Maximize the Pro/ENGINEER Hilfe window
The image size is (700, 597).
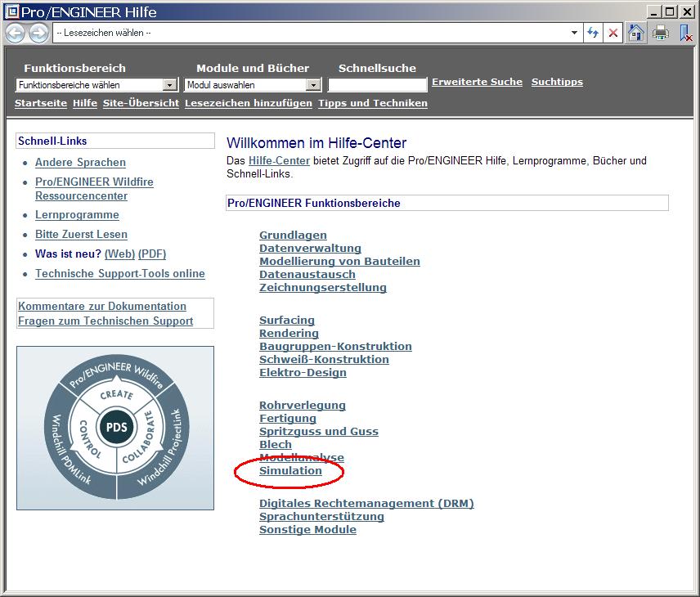670,11
